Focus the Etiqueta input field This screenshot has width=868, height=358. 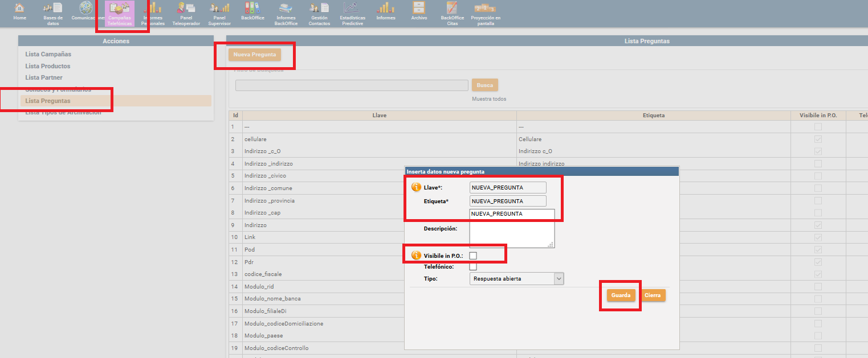pos(508,201)
